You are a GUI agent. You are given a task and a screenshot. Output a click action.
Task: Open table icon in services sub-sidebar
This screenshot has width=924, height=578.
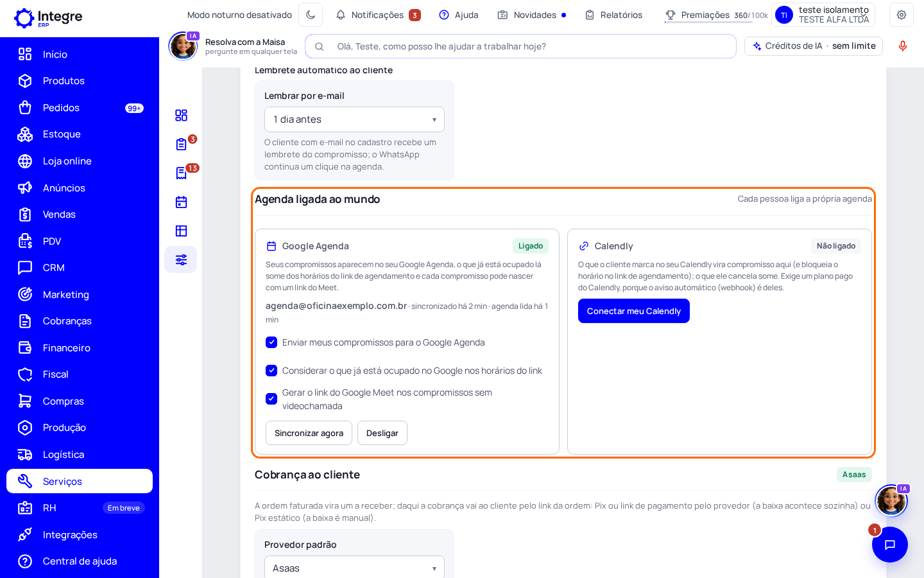pyautogui.click(x=181, y=231)
